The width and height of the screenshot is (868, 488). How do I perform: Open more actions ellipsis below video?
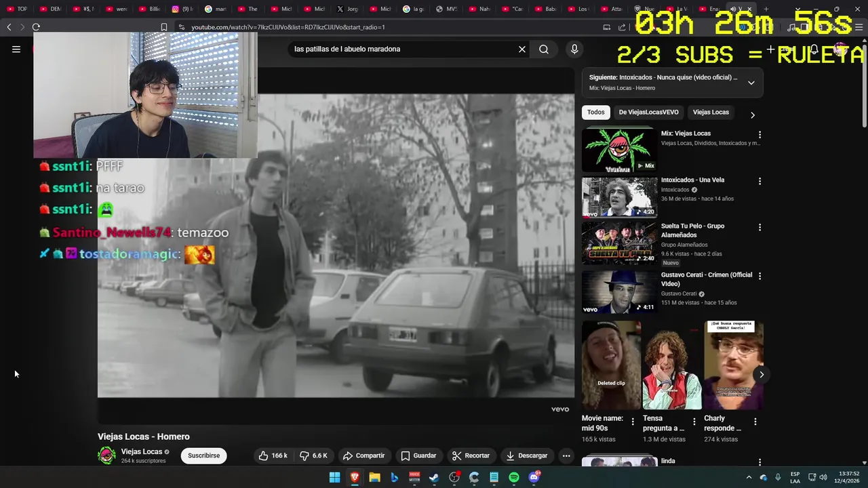coord(566,455)
